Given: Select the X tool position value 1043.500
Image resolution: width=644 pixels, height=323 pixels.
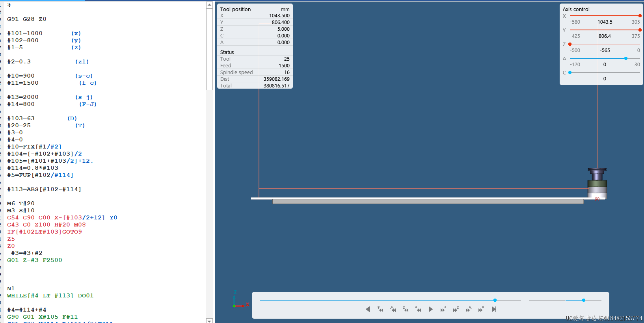Looking at the screenshot, I should 279,16.
